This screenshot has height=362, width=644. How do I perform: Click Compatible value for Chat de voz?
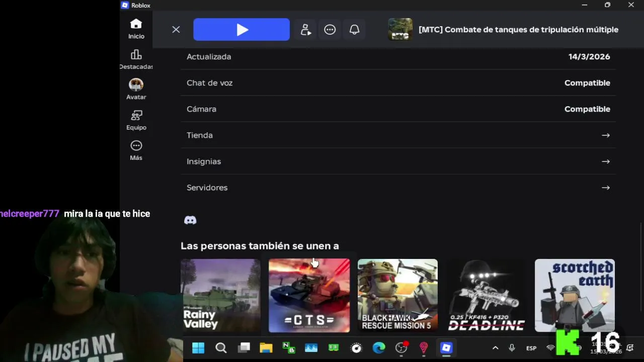pos(587,83)
